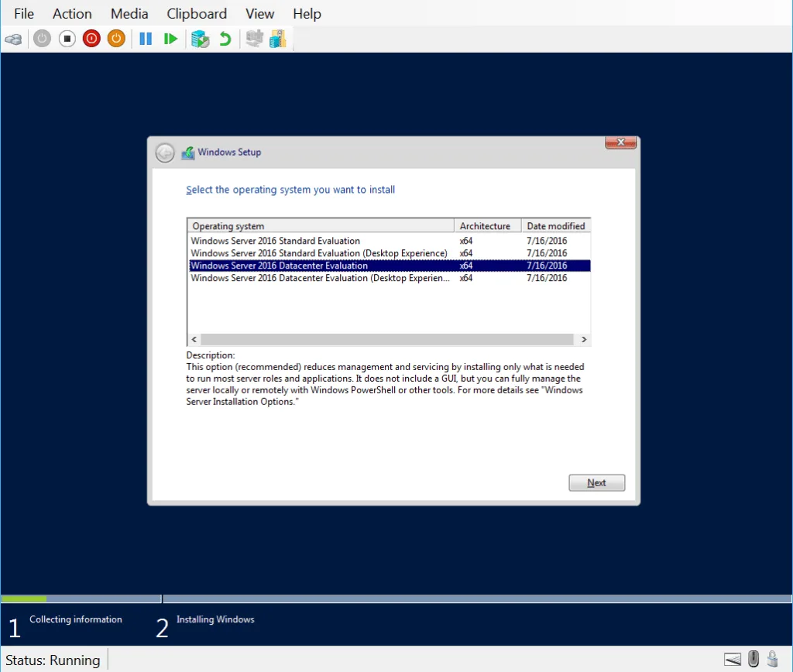Go back using Windows Setup back arrow
This screenshot has height=672, width=793.
(165, 153)
